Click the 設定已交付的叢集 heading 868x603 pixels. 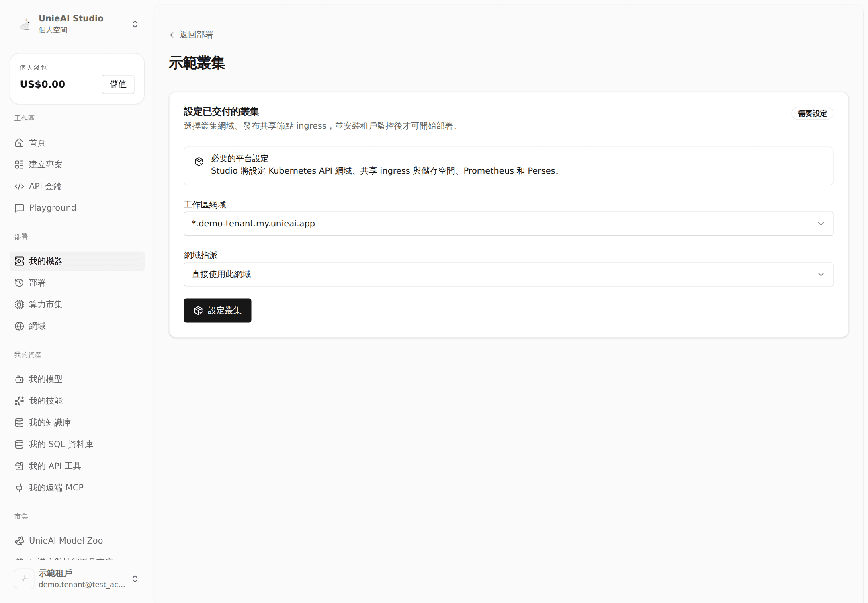221,111
